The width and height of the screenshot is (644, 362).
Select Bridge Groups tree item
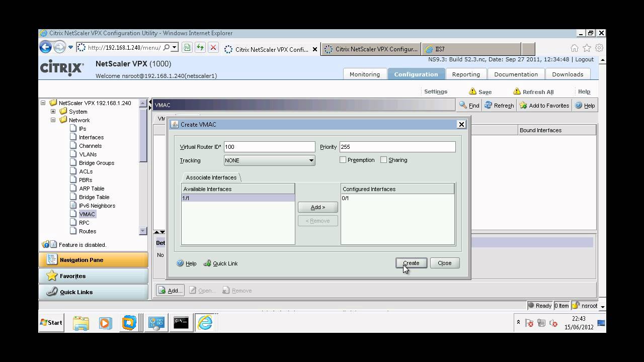point(97,163)
